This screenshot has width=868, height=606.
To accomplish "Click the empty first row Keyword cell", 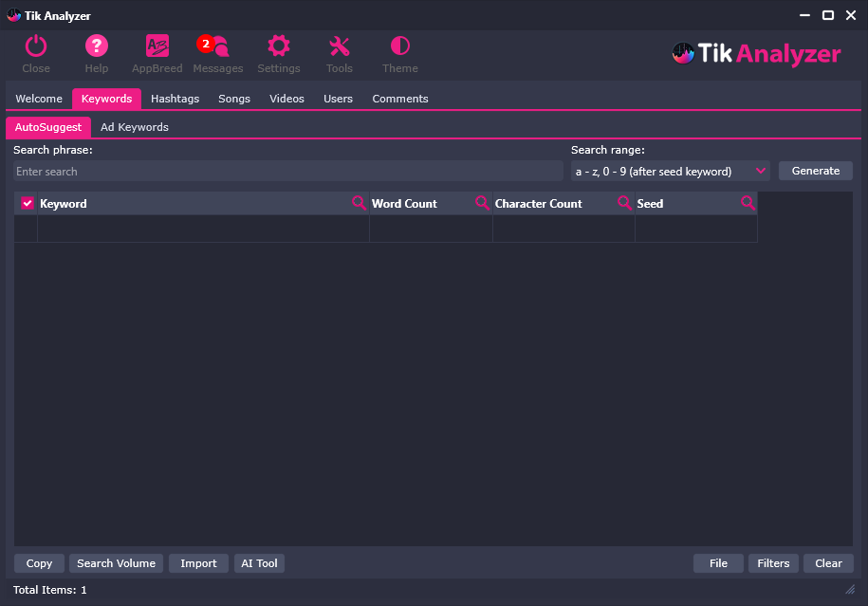I will click(203, 229).
